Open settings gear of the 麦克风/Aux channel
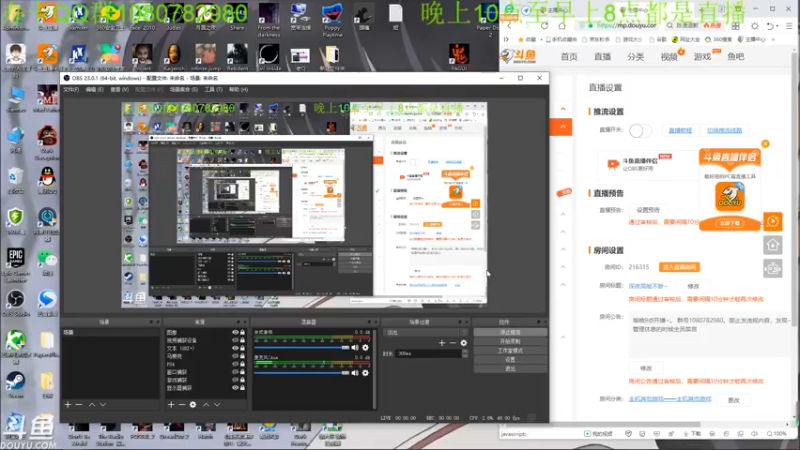 coord(365,373)
